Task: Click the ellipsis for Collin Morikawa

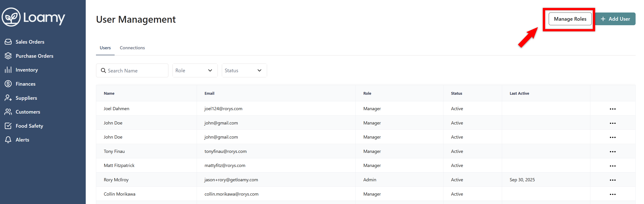Action: click(x=612, y=194)
